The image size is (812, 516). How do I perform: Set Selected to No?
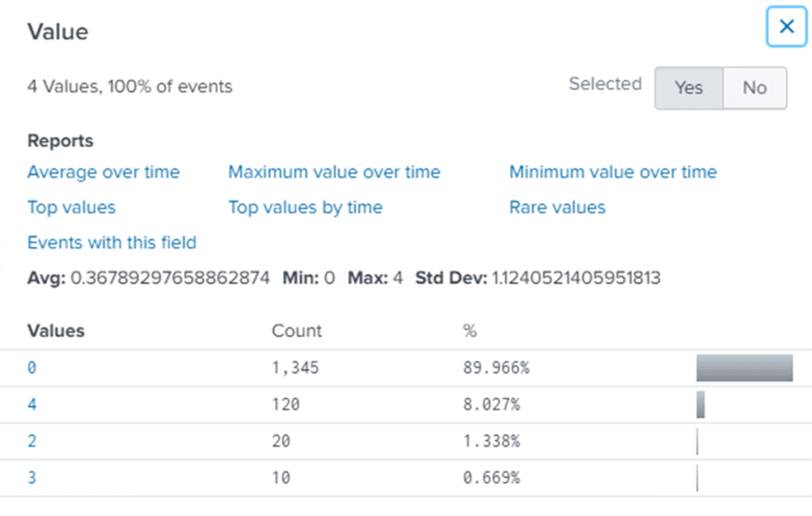coord(754,88)
